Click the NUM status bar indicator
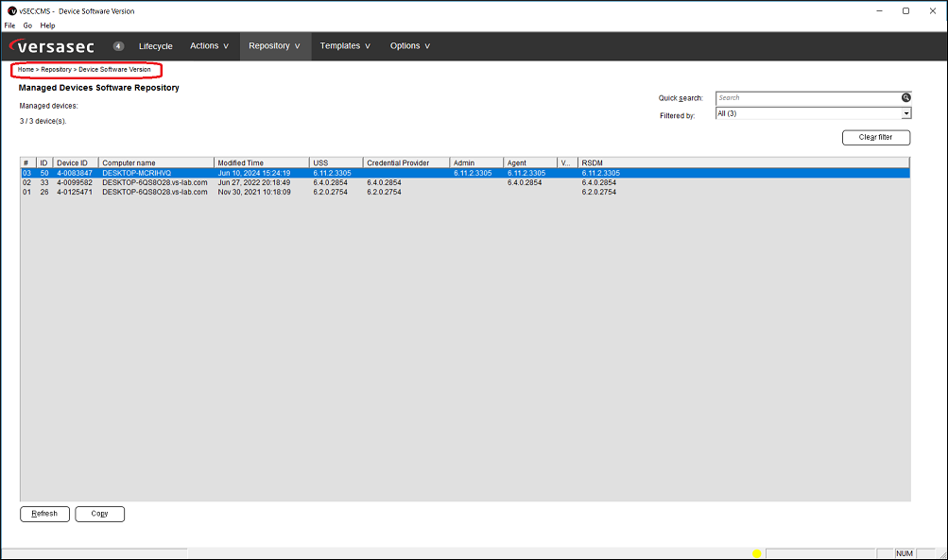948x560 pixels. click(905, 553)
